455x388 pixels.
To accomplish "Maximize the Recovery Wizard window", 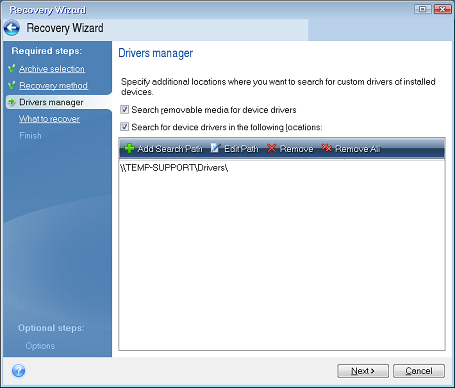I will (423, 9).
